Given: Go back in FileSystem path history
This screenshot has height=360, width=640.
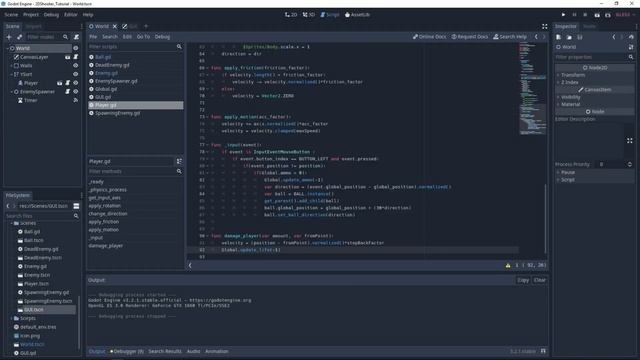Looking at the screenshot, I should (x=8, y=206).
